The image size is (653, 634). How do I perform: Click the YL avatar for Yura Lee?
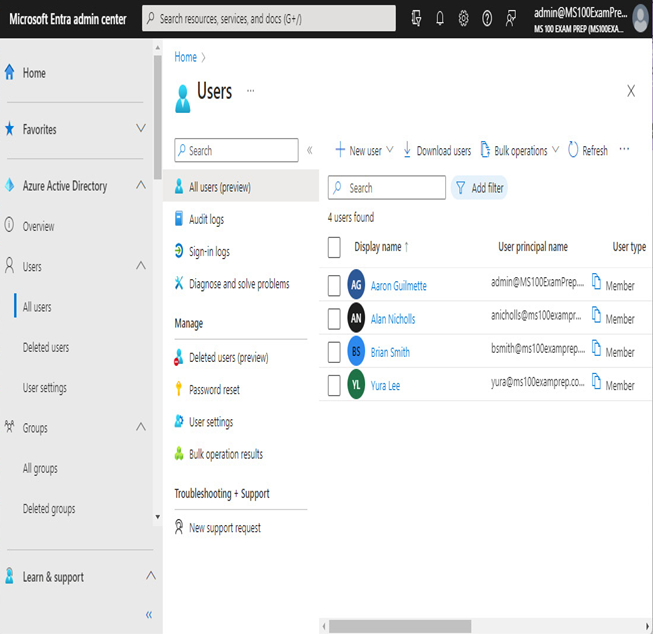click(x=356, y=384)
